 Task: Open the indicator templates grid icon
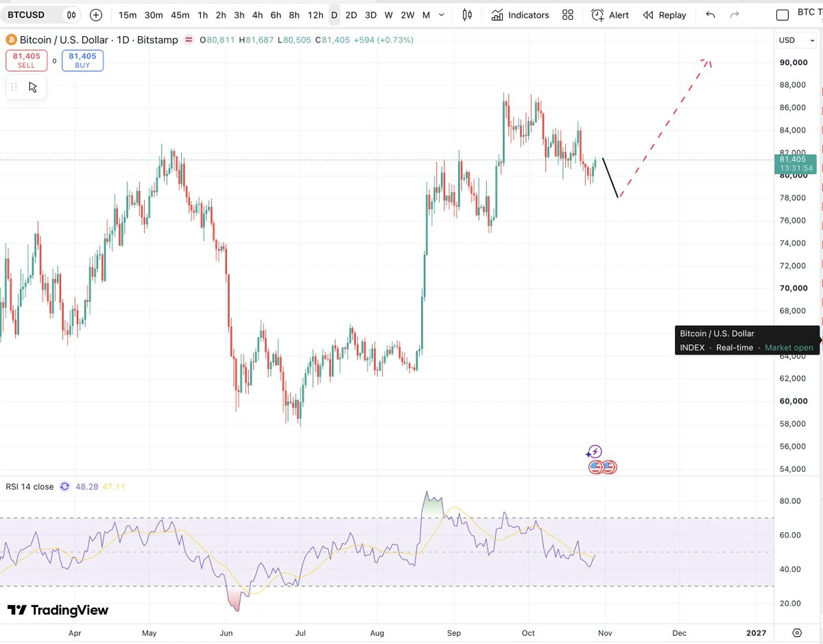[568, 15]
